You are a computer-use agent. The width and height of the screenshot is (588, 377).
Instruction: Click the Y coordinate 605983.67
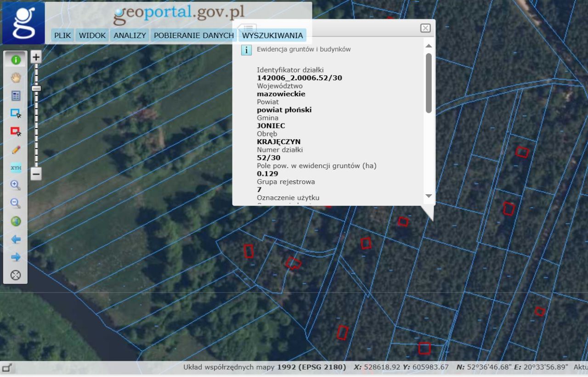pos(430,367)
